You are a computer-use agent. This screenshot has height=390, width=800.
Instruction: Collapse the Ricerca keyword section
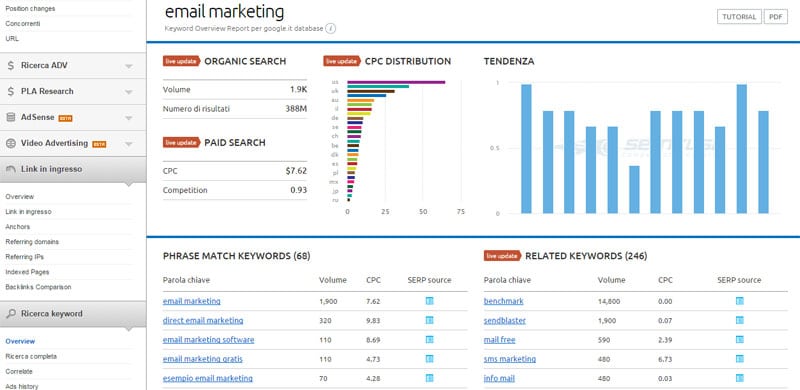tap(73, 313)
